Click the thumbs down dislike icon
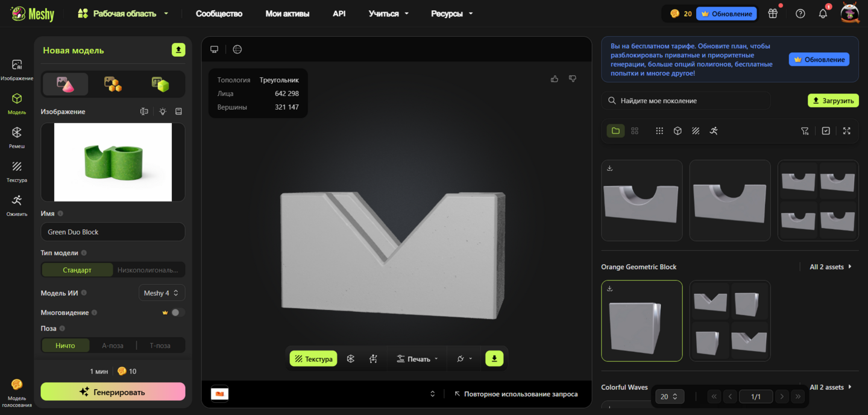 pos(573,79)
